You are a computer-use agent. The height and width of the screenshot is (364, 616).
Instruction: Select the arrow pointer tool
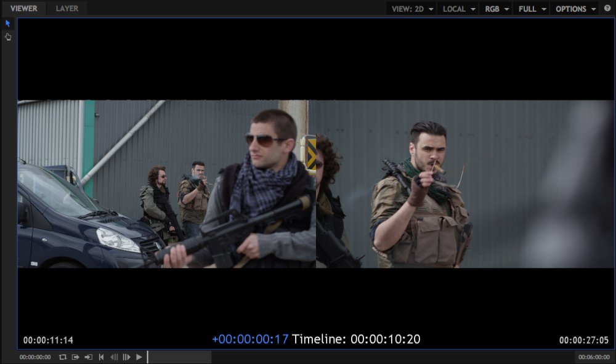(x=8, y=23)
